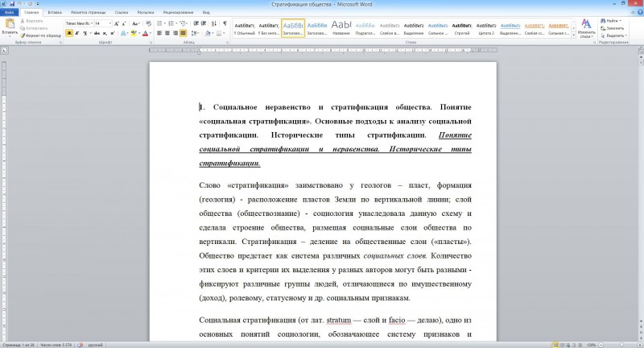Switch to the Insert (Вставка) tab
The image size is (644, 348).
[55, 12]
